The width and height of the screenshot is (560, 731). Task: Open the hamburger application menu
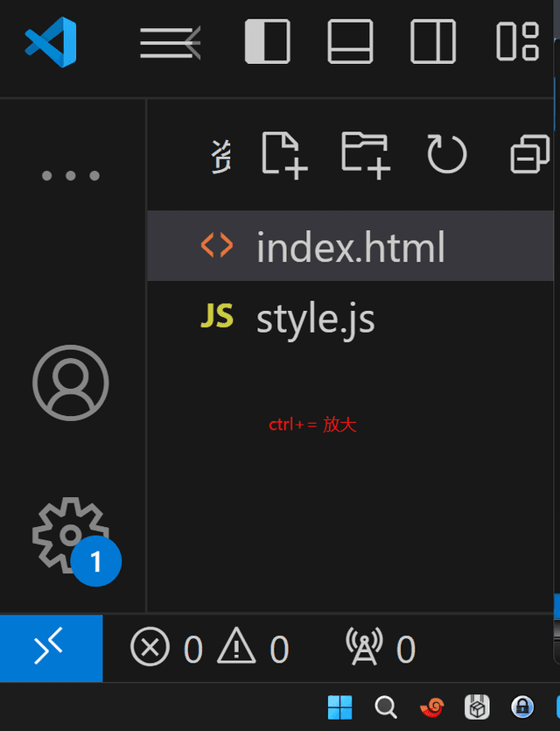[x=170, y=42]
